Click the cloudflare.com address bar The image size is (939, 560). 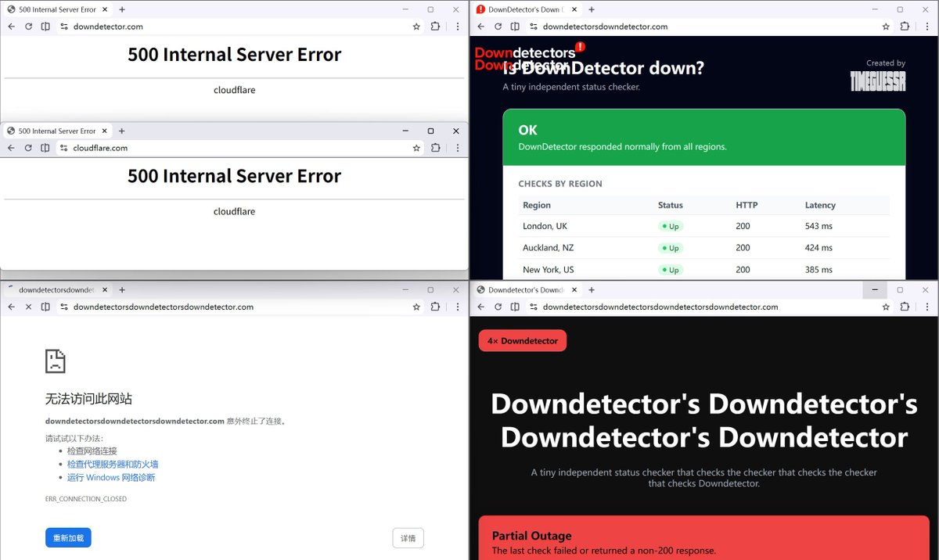pos(240,148)
